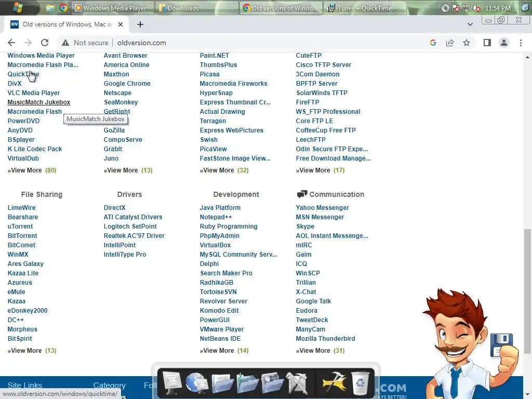Expand View More (32) under the Paint.NET list

click(x=224, y=170)
